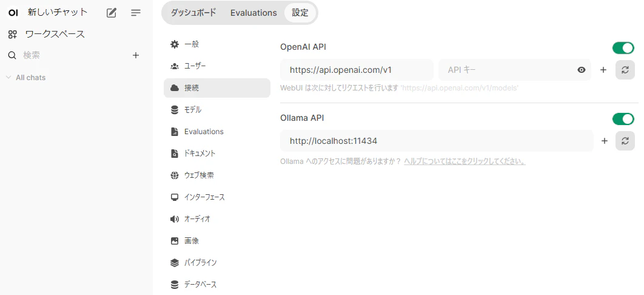Open the 画像 settings section

[217, 241]
